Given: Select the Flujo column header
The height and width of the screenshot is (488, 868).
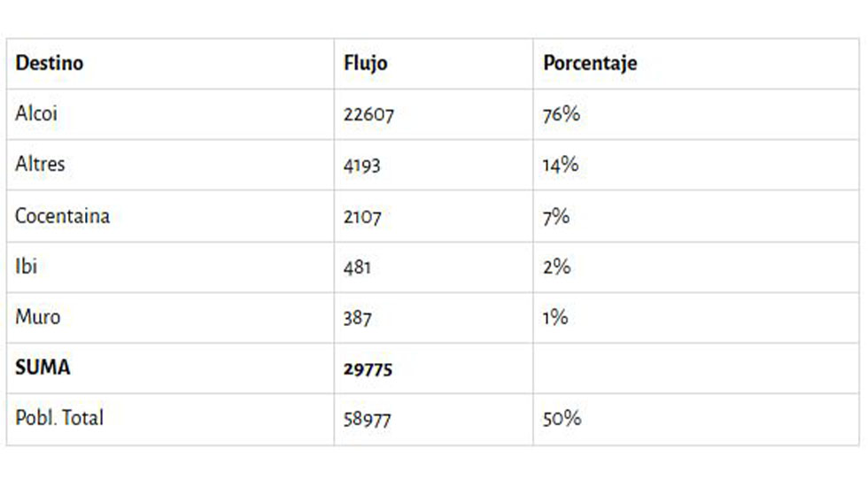Looking at the screenshot, I should pos(365,64).
